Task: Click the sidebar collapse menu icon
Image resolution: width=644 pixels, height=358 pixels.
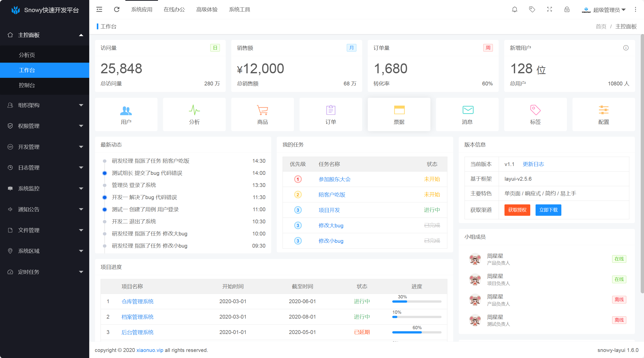Action: pos(99,10)
